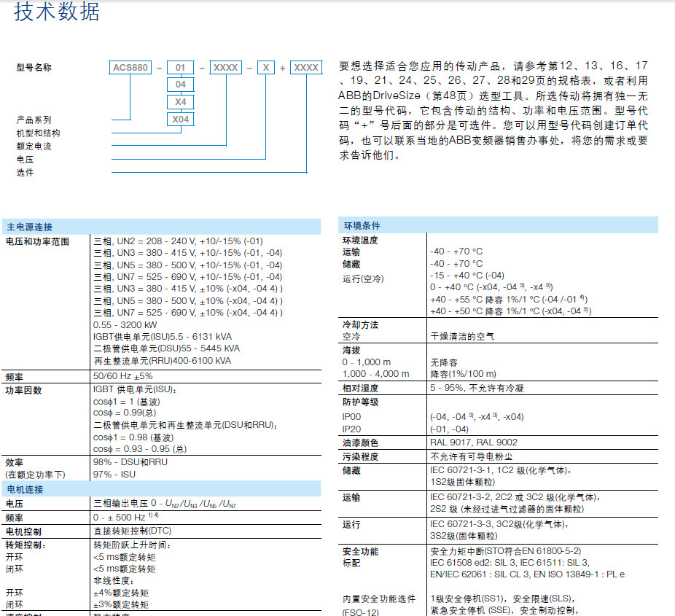Click the 额定电流 legend label

tap(34, 147)
